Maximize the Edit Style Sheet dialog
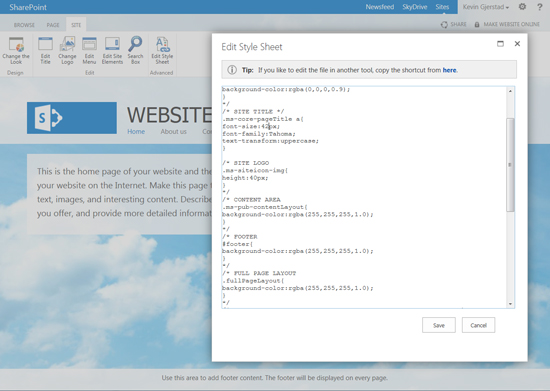Viewport: 550px width, 391px height. click(x=501, y=43)
